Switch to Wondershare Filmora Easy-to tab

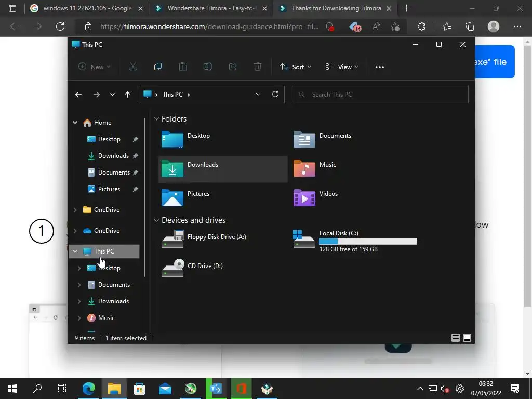tap(210, 8)
